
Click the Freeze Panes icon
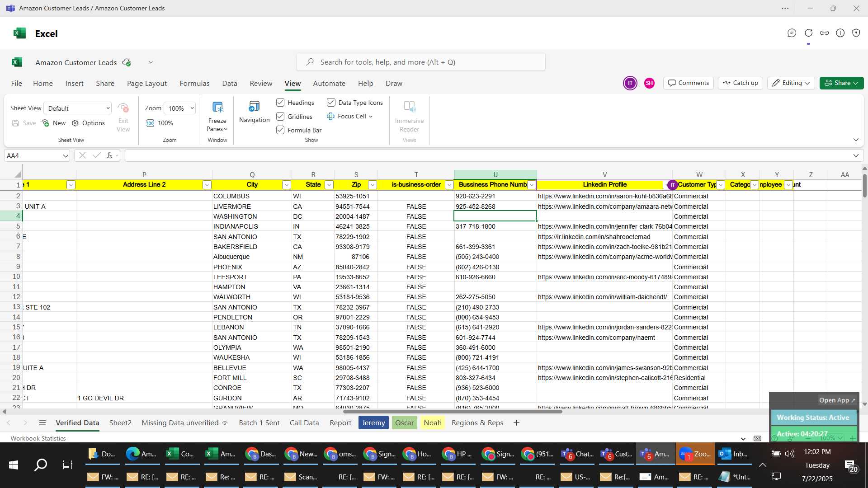click(x=217, y=108)
